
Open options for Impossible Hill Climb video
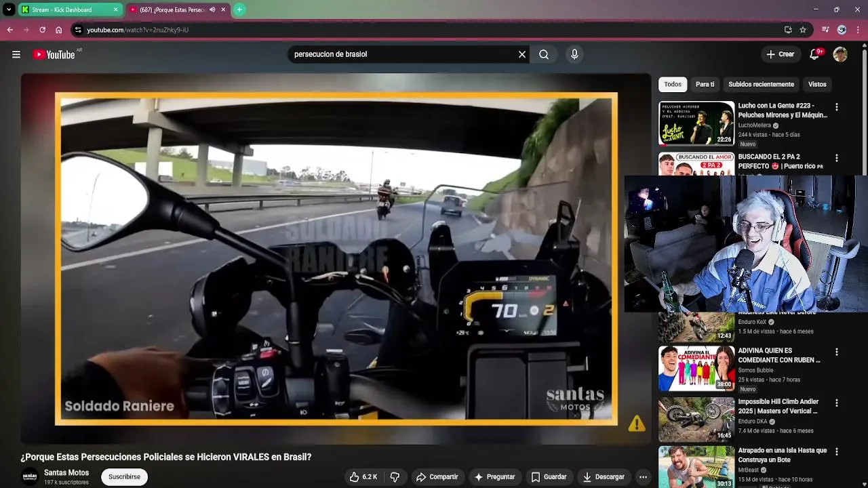tap(836, 403)
